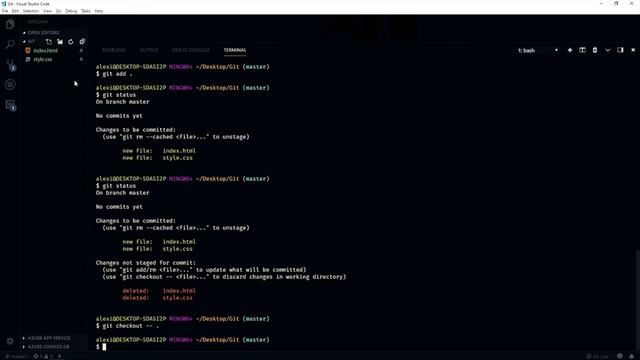Click the feedback smiley in status bar
This screenshot has width=640, height=360.
(x=620, y=356)
